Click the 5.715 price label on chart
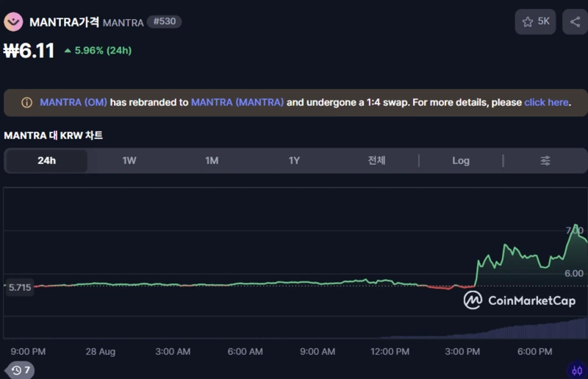 point(20,287)
